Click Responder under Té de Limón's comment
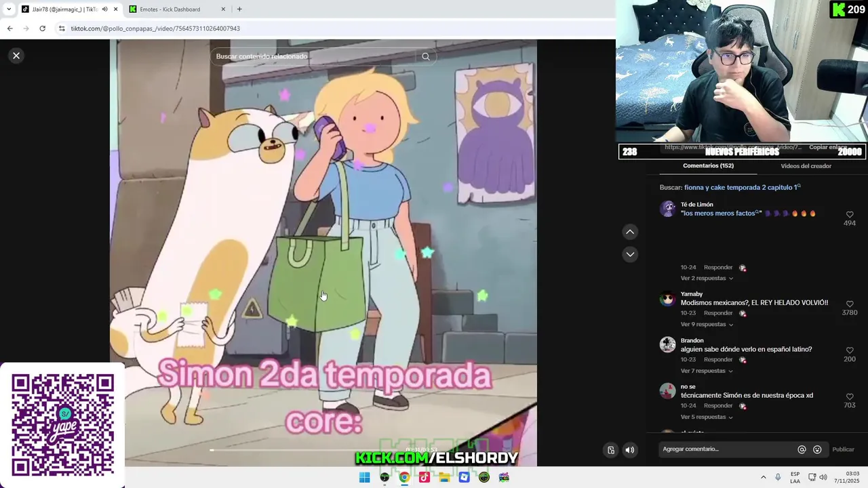868x488 pixels. pyautogui.click(x=718, y=268)
